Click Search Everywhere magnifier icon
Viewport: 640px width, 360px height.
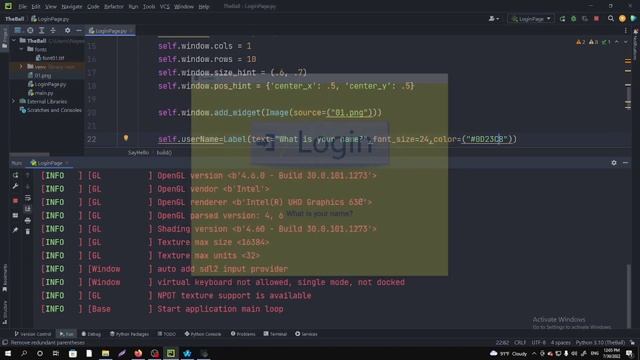[611, 19]
